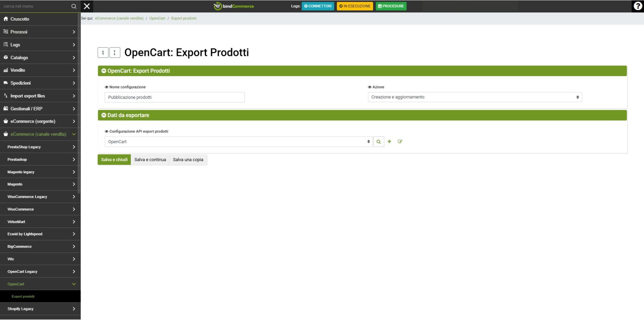Toggle eye icon beside Configurazione API export

click(x=106, y=132)
